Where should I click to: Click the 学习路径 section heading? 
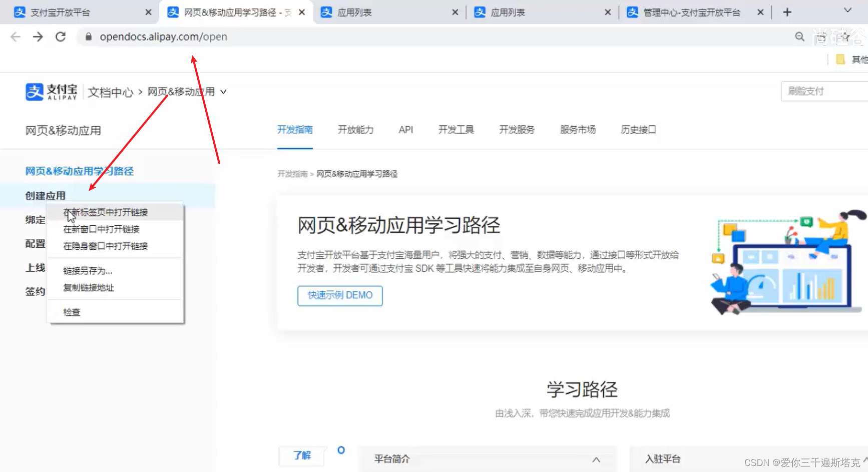click(x=582, y=389)
